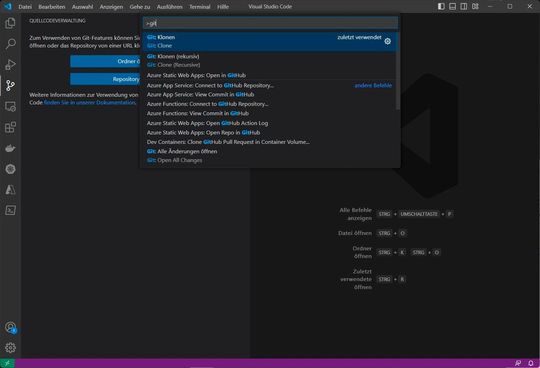The width and height of the screenshot is (540, 368).
Task: Open the Gehe zu menu
Action: click(140, 7)
